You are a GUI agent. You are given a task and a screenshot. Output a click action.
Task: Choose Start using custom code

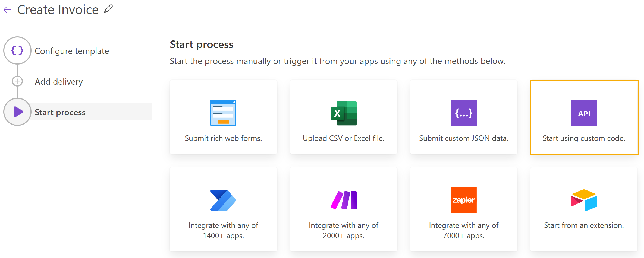pos(584,117)
